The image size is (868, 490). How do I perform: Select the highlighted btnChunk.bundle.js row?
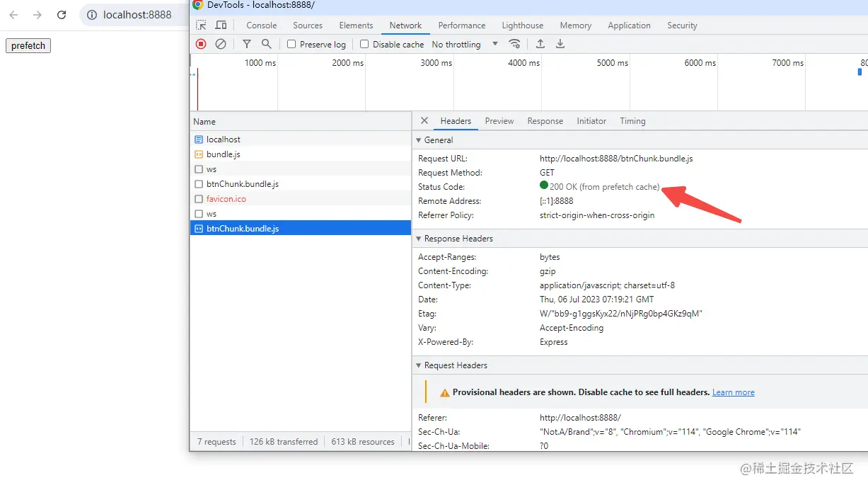(x=301, y=229)
